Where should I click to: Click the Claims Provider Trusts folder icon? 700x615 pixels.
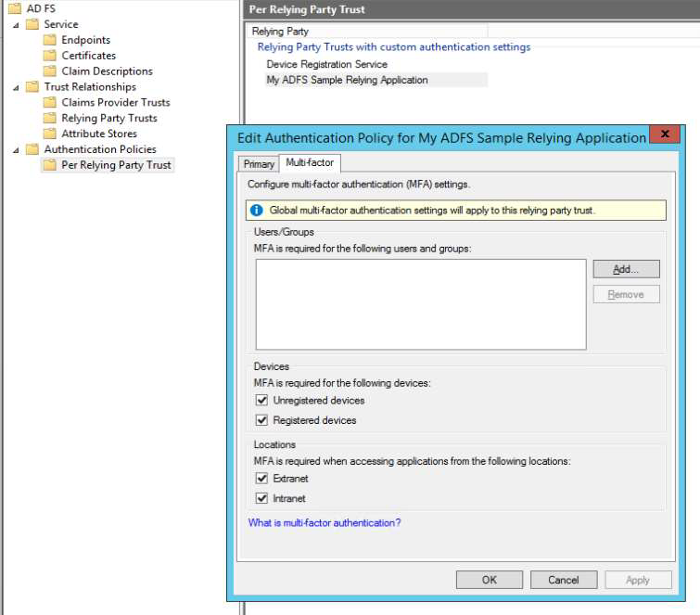click(x=50, y=102)
